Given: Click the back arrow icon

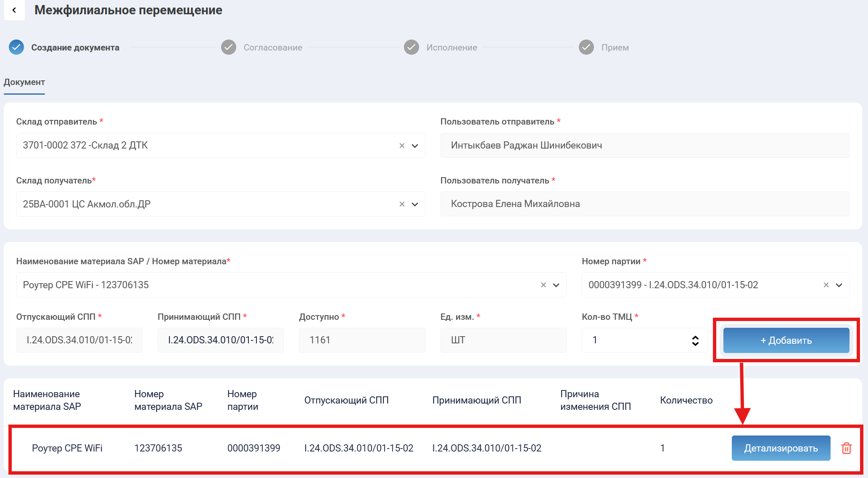Looking at the screenshot, I should pyautogui.click(x=14, y=10).
